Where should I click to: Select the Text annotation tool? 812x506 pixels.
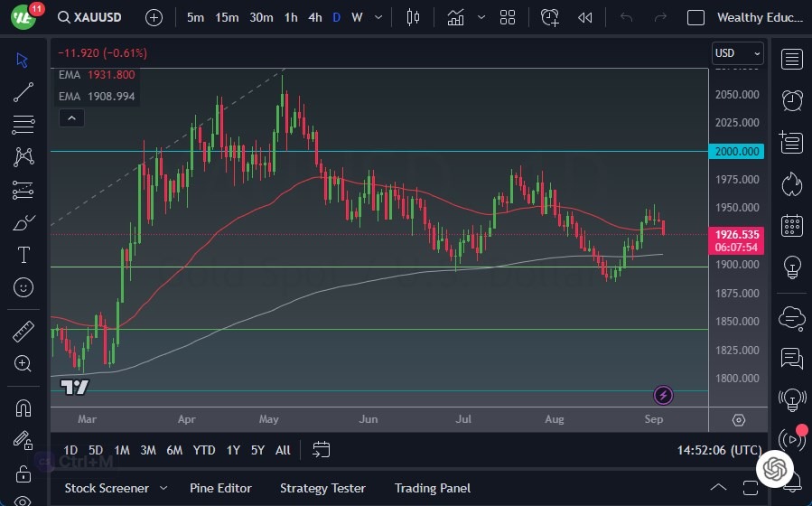[x=23, y=255]
